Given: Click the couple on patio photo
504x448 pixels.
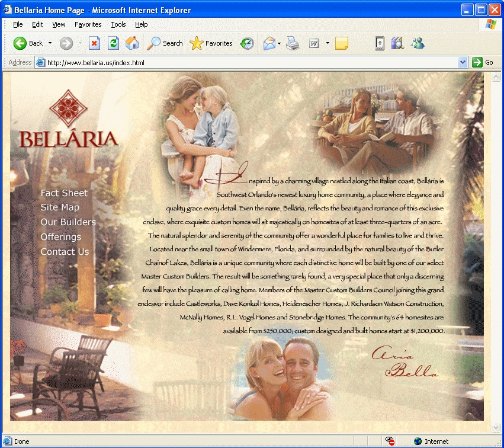Looking at the screenshot, I should point(374,129).
